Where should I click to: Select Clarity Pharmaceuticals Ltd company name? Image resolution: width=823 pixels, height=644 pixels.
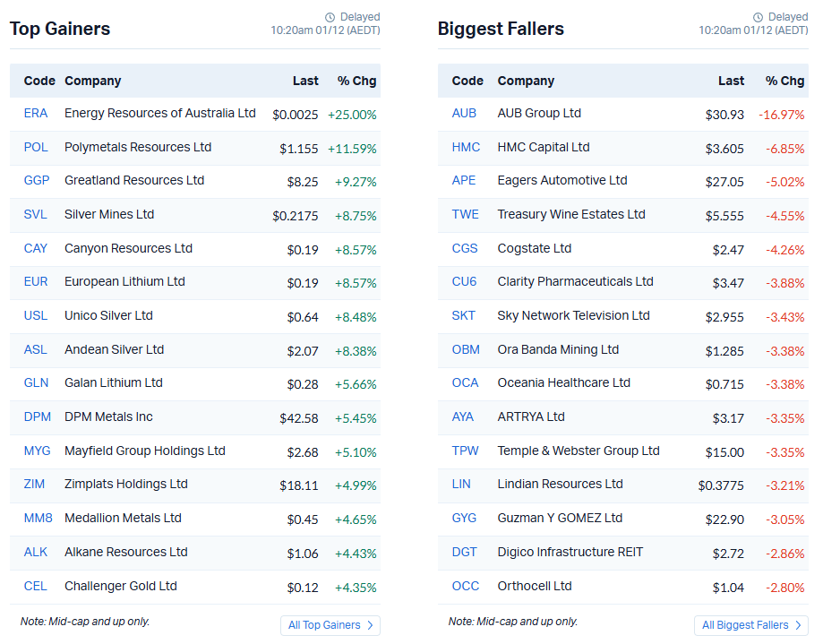[x=575, y=282]
